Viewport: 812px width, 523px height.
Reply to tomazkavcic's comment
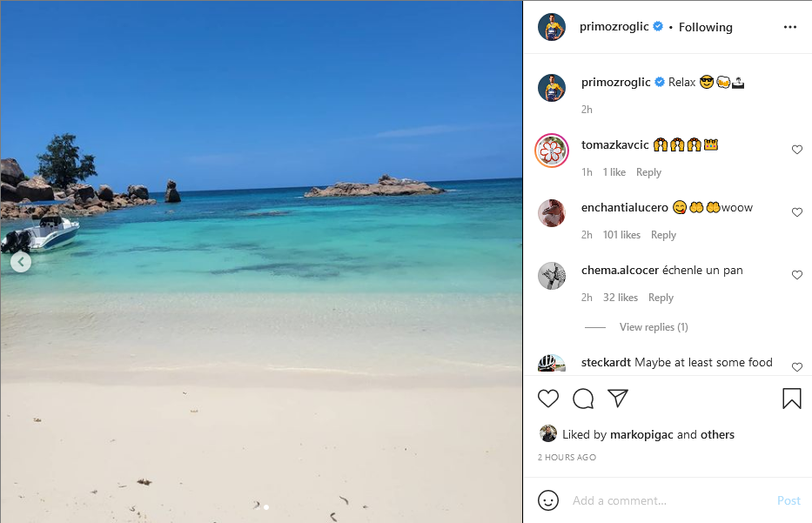click(x=648, y=171)
